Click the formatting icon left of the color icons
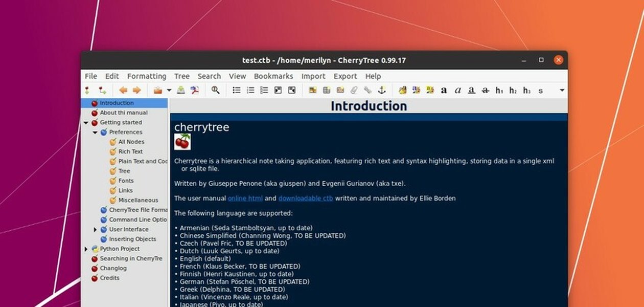 point(402,90)
